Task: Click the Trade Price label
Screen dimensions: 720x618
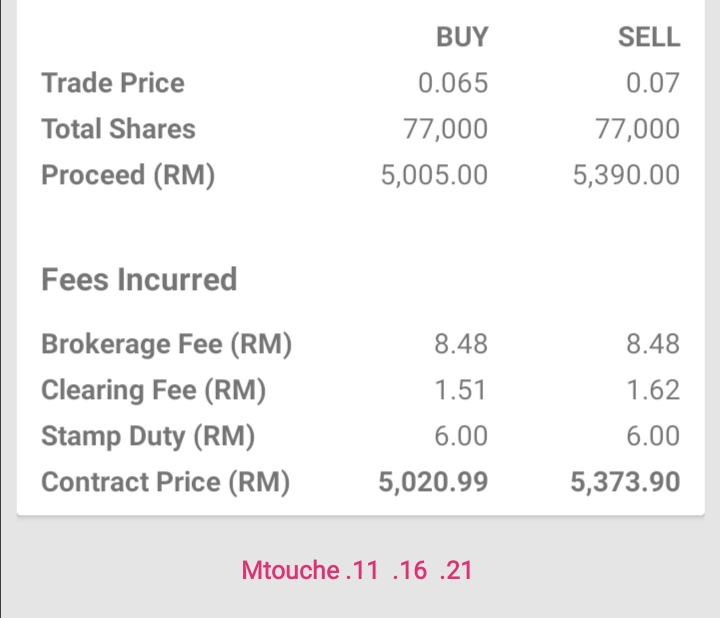Action: tap(113, 83)
